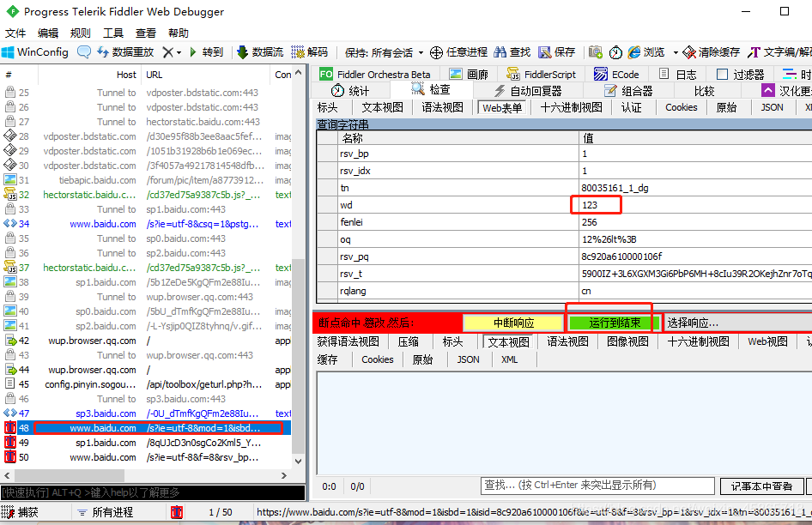Click the camera screenshot icon
This screenshot has height=525, width=812.
[x=595, y=52]
